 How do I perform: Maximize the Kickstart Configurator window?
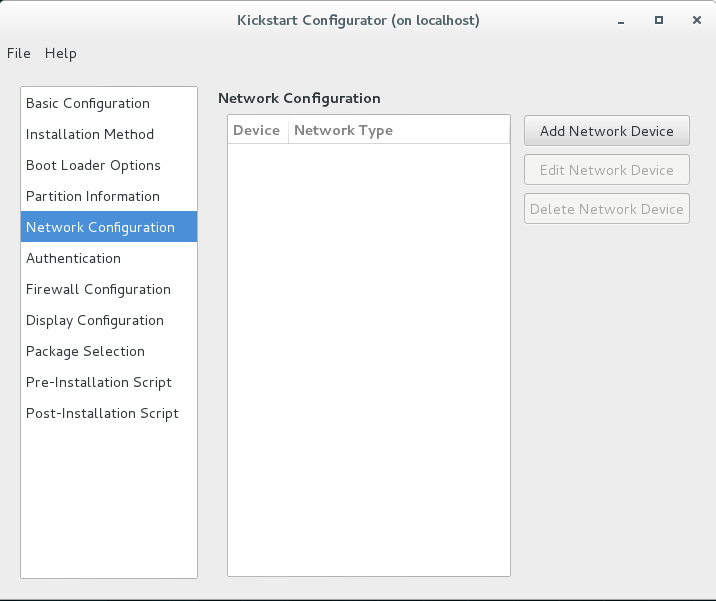click(658, 20)
